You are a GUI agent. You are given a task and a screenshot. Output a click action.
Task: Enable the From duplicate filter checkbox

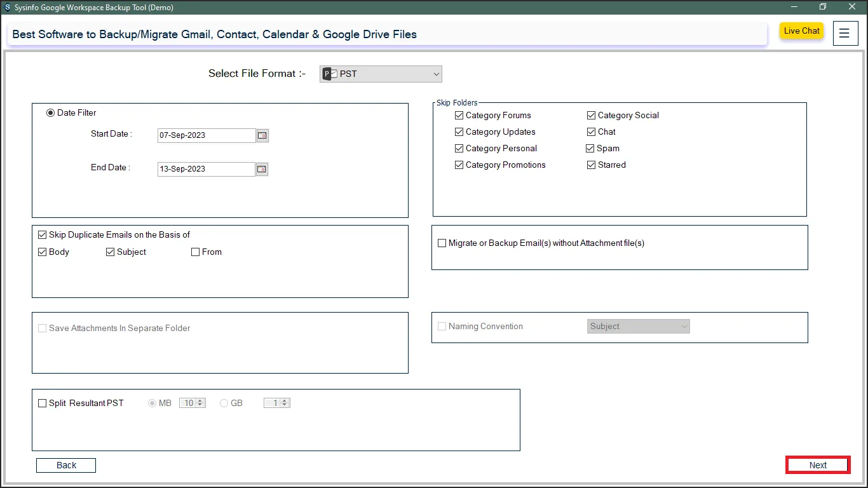pyautogui.click(x=196, y=252)
